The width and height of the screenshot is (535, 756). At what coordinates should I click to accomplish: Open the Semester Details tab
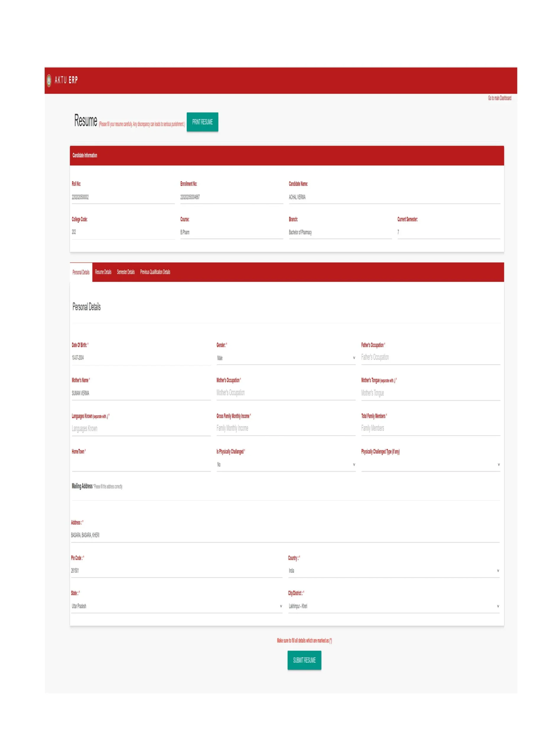click(126, 272)
